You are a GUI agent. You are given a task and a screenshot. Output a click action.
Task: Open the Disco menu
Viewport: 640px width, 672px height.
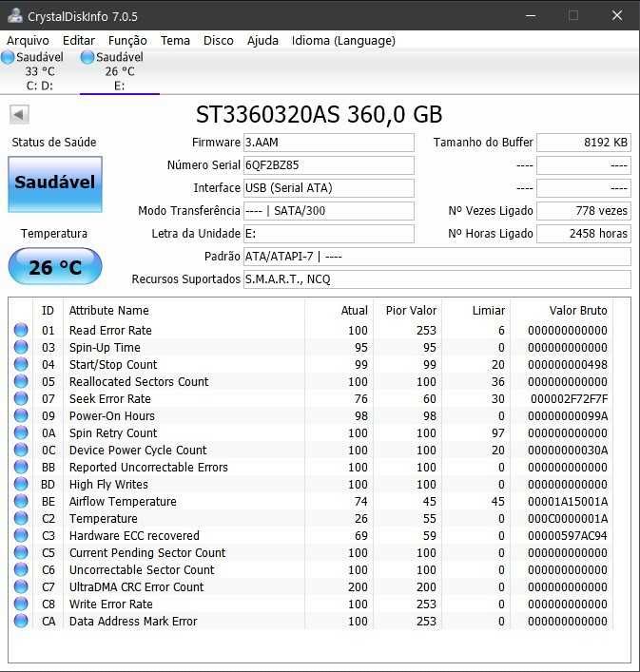pyautogui.click(x=218, y=41)
